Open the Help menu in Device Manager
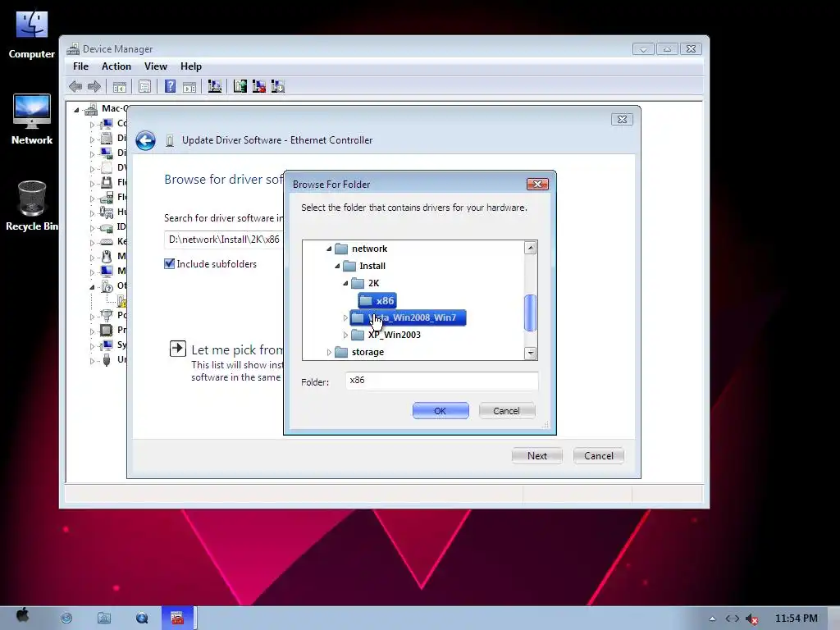840x630 pixels. pyautogui.click(x=190, y=66)
